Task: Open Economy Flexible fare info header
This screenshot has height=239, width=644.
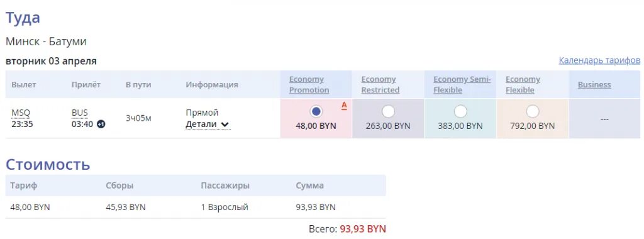Action: [523, 85]
